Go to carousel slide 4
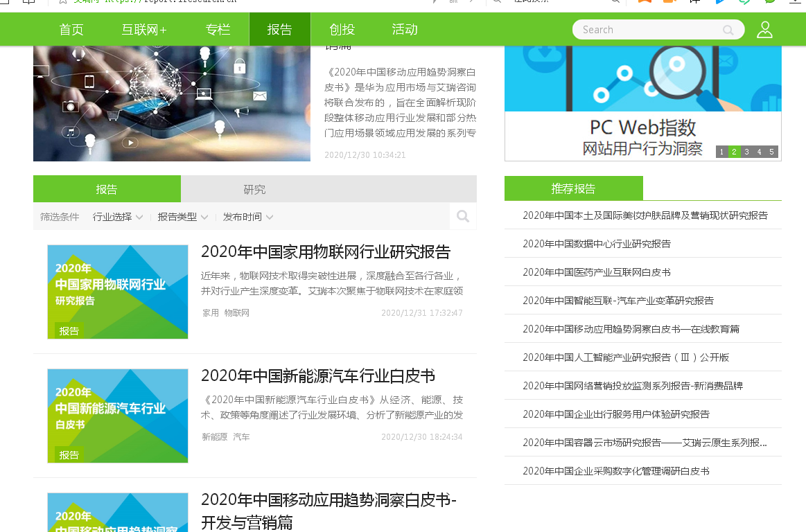The image size is (806, 532). tap(759, 152)
